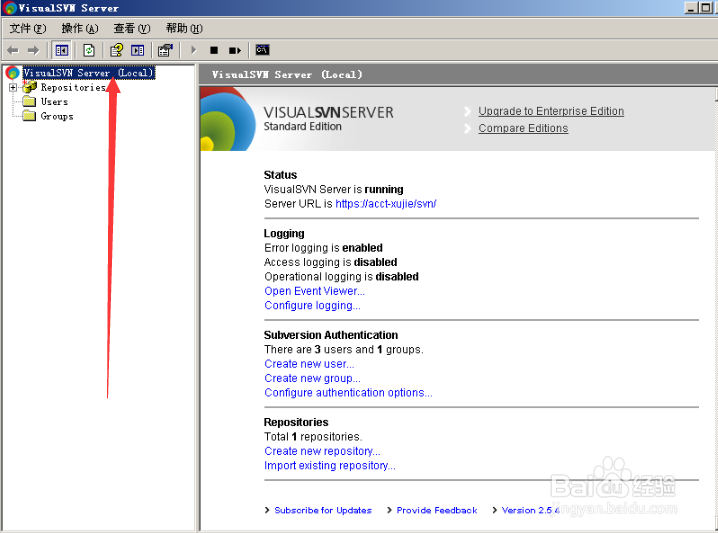
Task: Select the Groups tree item
Action: tap(57, 116)
